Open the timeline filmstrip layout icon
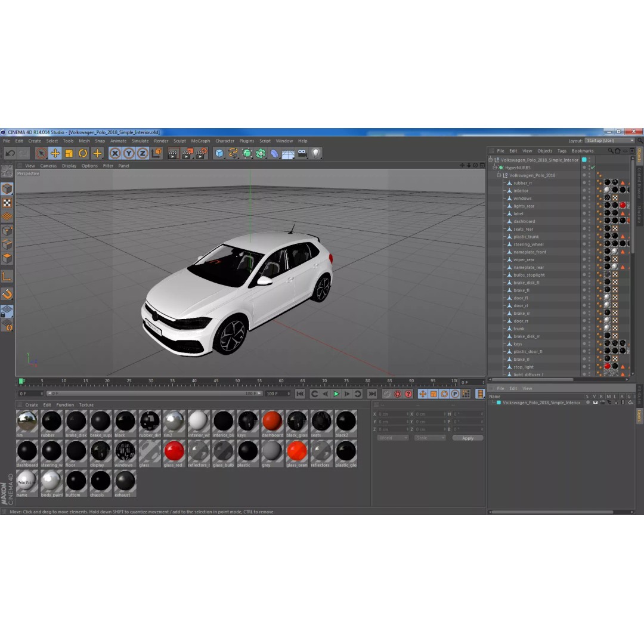The image size is (644, 644). (479, 394)
